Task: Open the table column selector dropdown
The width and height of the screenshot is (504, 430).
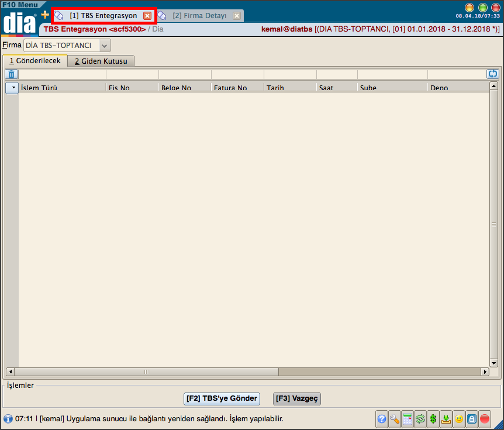Action: pyautogui.click(x=12, y=88)
